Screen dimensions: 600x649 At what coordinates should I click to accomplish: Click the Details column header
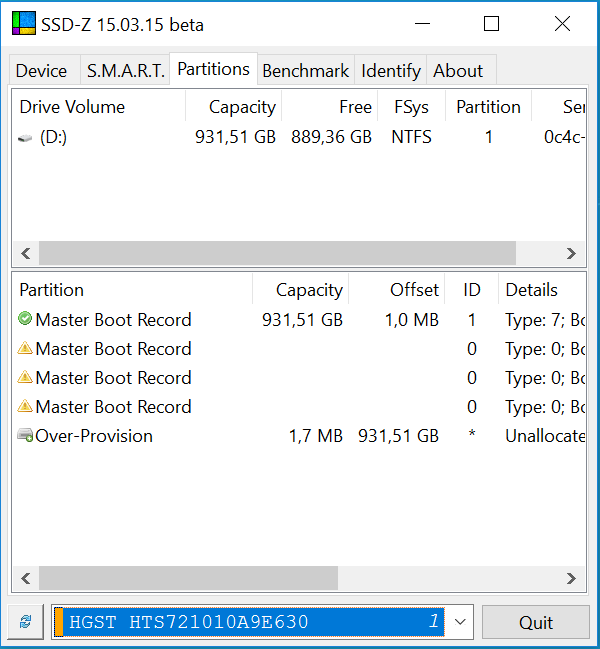542,290
